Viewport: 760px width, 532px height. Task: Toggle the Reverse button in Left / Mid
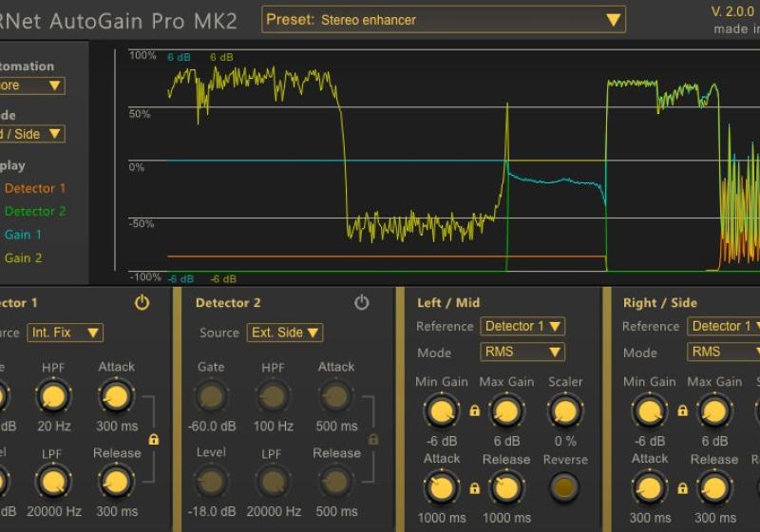[564, 488]
